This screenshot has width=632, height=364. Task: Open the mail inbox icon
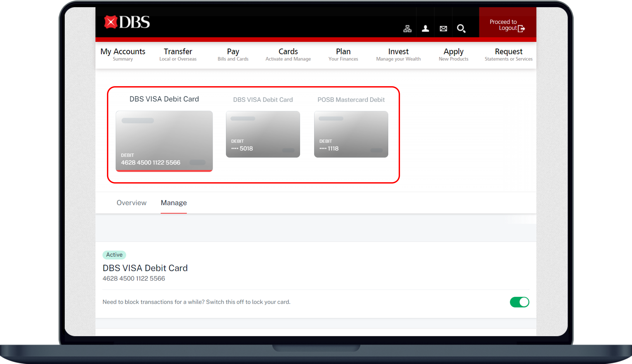coord(443,29)
